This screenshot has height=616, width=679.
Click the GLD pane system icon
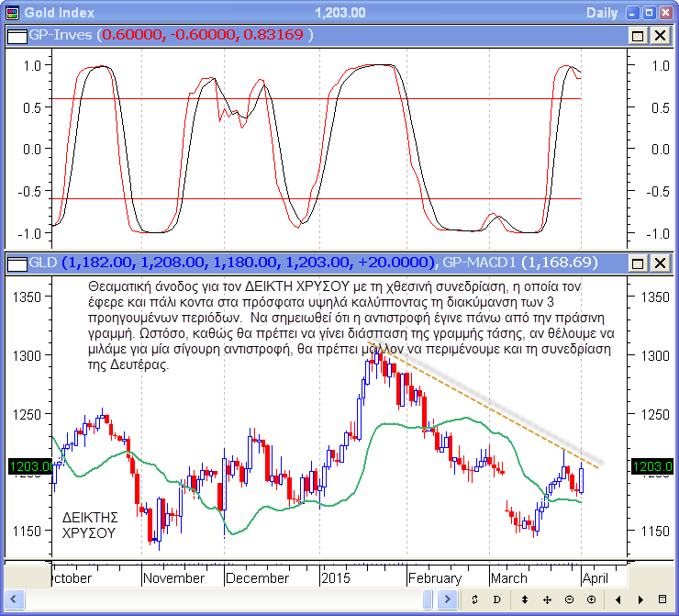[17, 263]
